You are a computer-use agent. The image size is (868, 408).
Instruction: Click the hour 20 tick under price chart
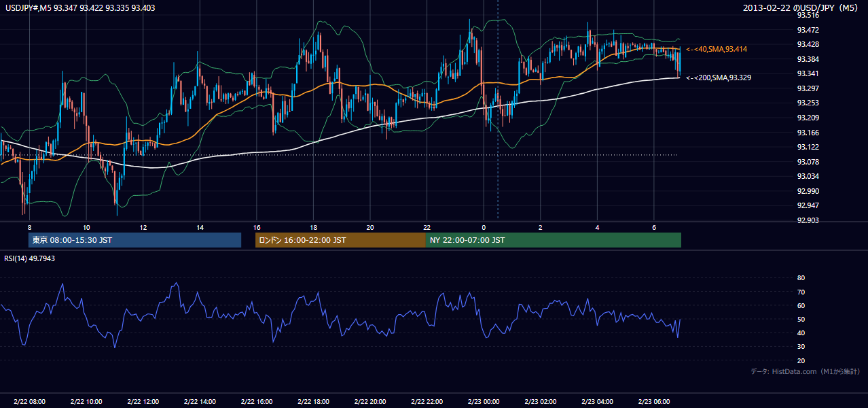pos(370,227)
